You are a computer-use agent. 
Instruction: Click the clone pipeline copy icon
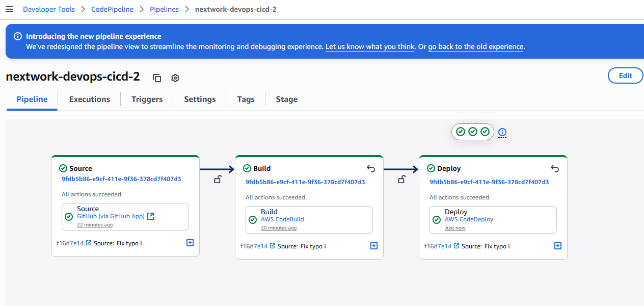point(157,78)
